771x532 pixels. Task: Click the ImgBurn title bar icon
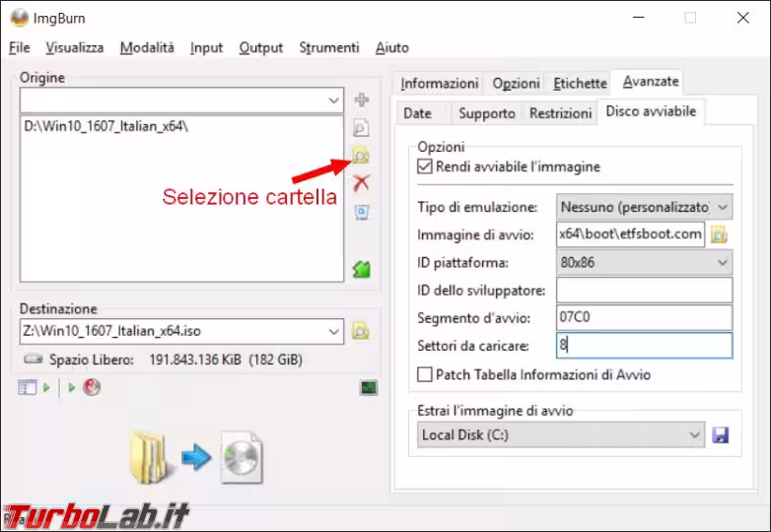(19, 17)
